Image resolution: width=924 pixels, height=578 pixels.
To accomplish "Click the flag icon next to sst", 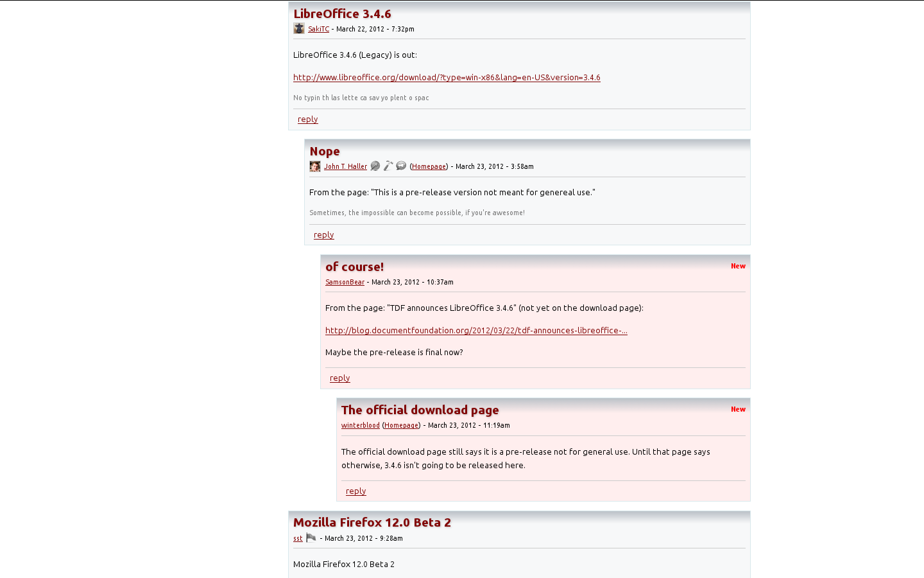I will pos(311,538).
